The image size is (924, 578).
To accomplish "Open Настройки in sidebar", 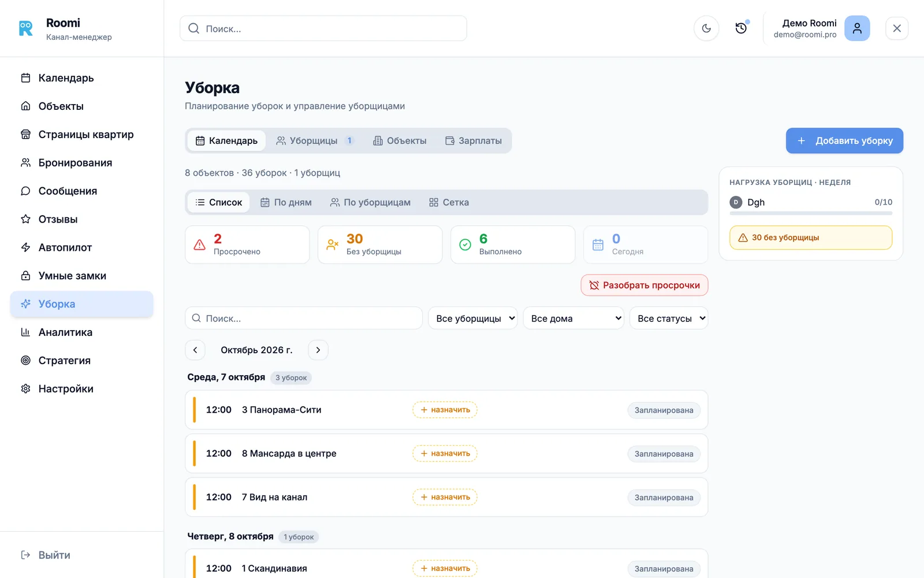I will pyautogui.click(x=81, y=389).
